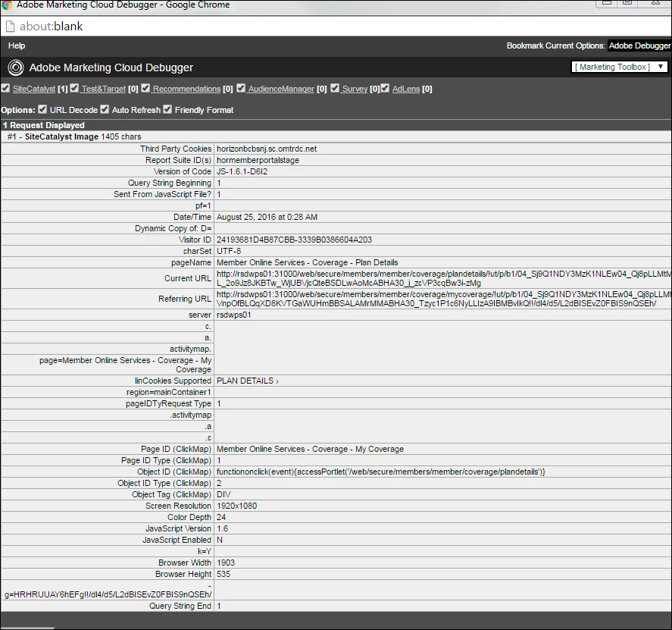Uncheck the Recommendations checkbox
This screenshot has height=630, width=672.
tap(145, 88)
